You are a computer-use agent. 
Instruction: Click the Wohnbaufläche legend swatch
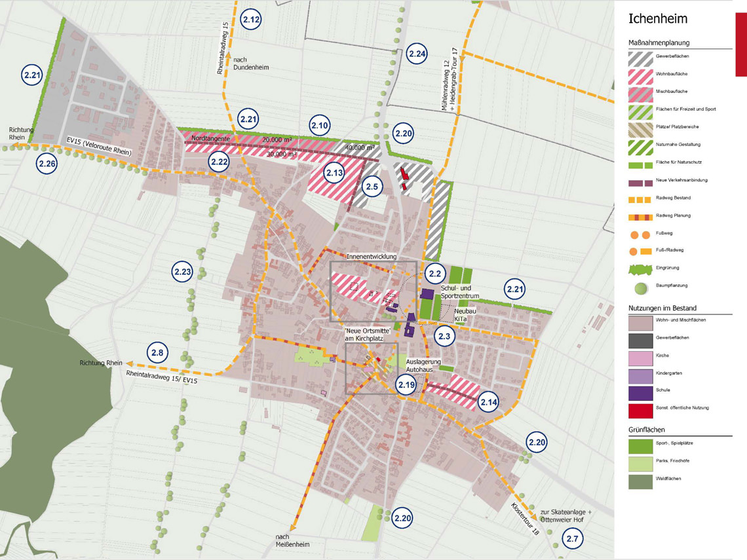640,75
